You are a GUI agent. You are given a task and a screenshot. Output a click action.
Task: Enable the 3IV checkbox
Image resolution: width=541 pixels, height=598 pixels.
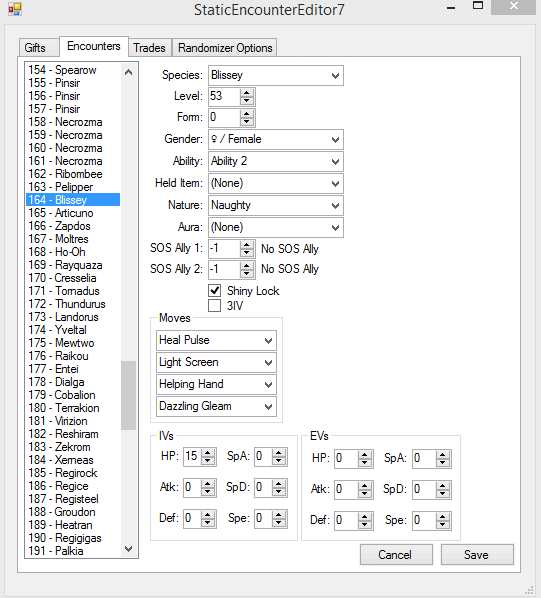tap(215, 305)
